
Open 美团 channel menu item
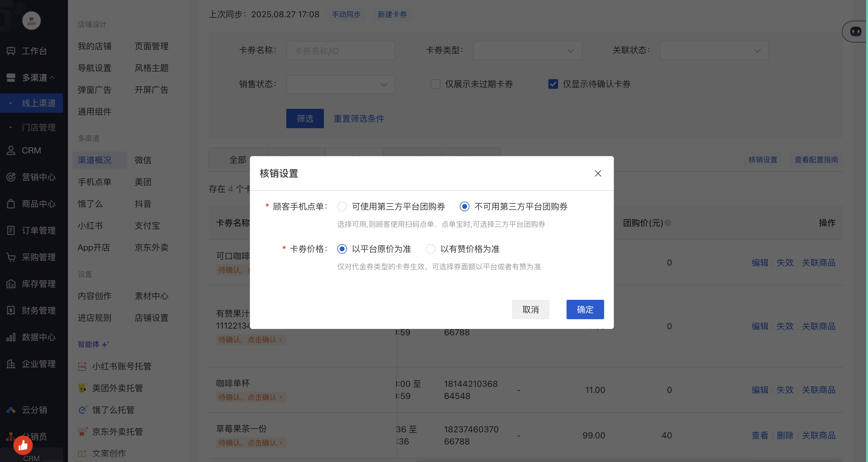click(143, 182)
